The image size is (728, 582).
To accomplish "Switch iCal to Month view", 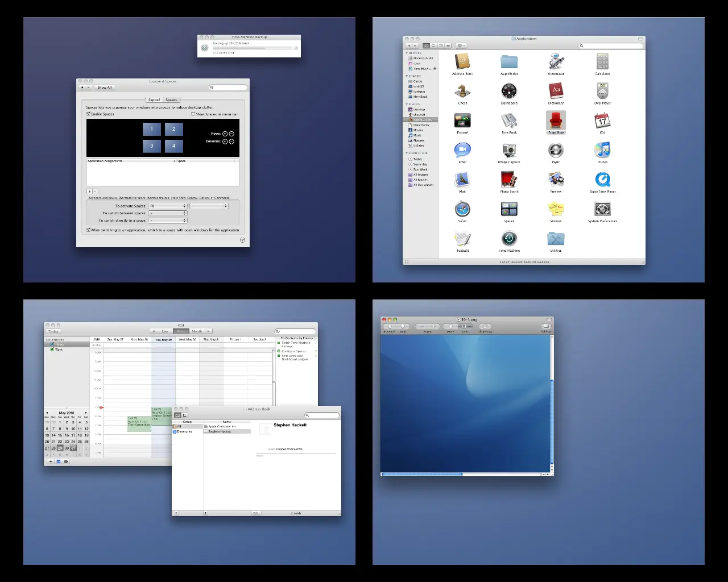I will pyautogui.click(x=197, y=331).
